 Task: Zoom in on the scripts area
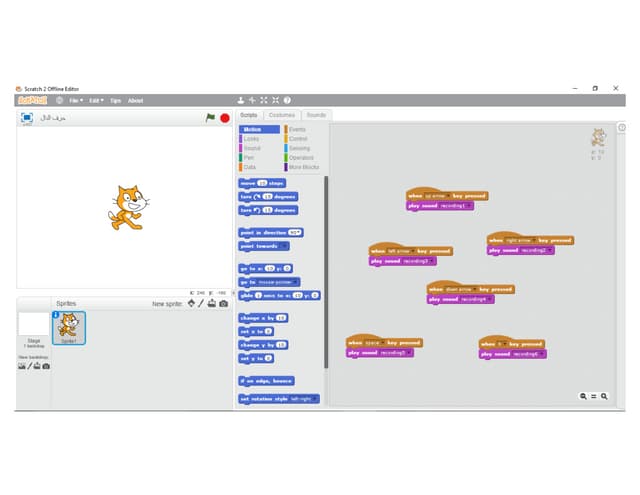(604, 396)
